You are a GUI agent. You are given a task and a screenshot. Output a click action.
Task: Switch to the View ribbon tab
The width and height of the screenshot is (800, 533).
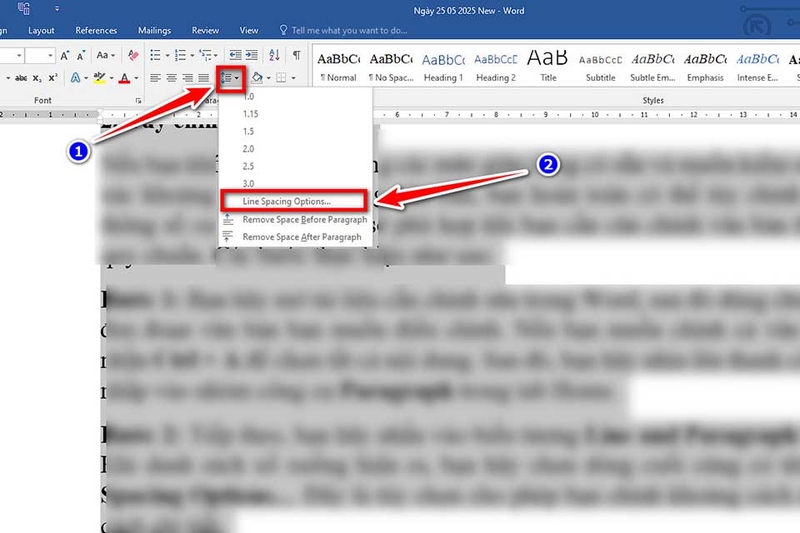coord(248,30)
